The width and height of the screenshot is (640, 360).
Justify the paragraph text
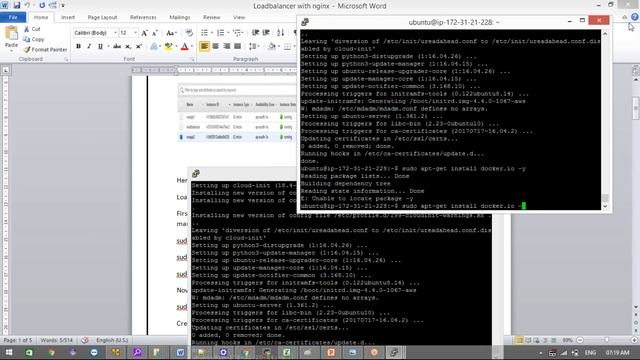[x=237, y=46]
